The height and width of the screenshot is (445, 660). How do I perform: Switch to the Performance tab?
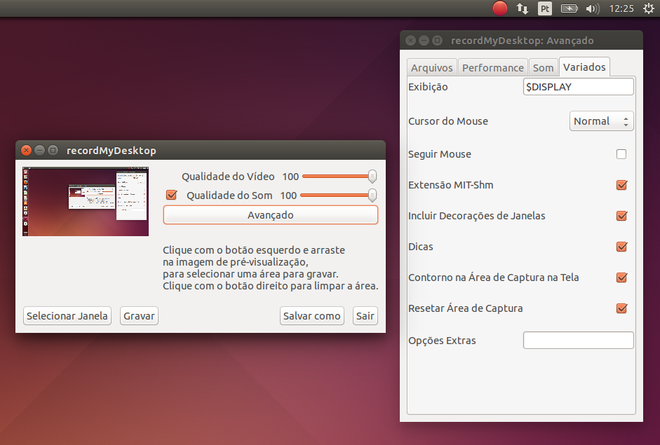pos(492,67)
